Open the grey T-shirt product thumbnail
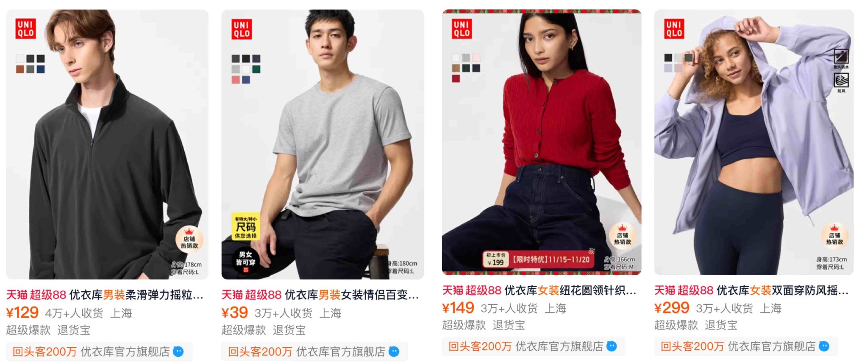The width and height of the screenshot is (868, 363). pyautogui.click(x=323, y=144)
